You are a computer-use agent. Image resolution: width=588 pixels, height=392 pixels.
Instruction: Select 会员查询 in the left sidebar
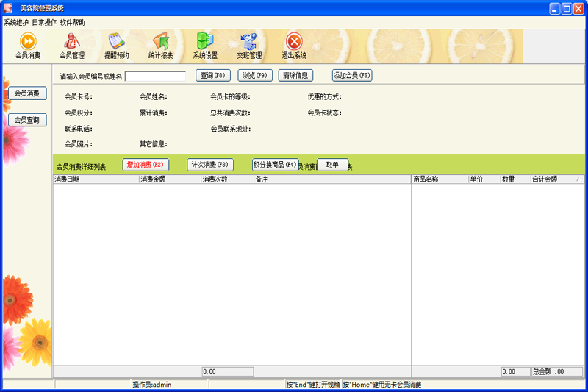coord(27,120)
